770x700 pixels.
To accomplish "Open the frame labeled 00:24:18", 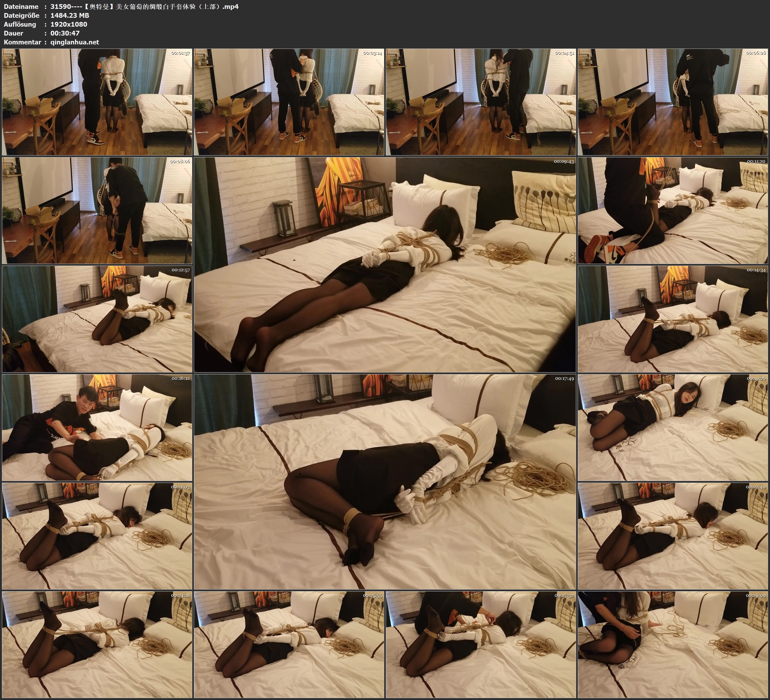I will point(97,644).
